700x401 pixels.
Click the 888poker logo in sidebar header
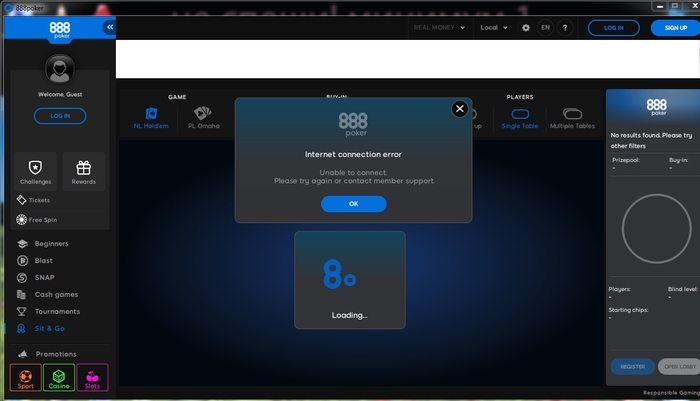click(60, 30)
